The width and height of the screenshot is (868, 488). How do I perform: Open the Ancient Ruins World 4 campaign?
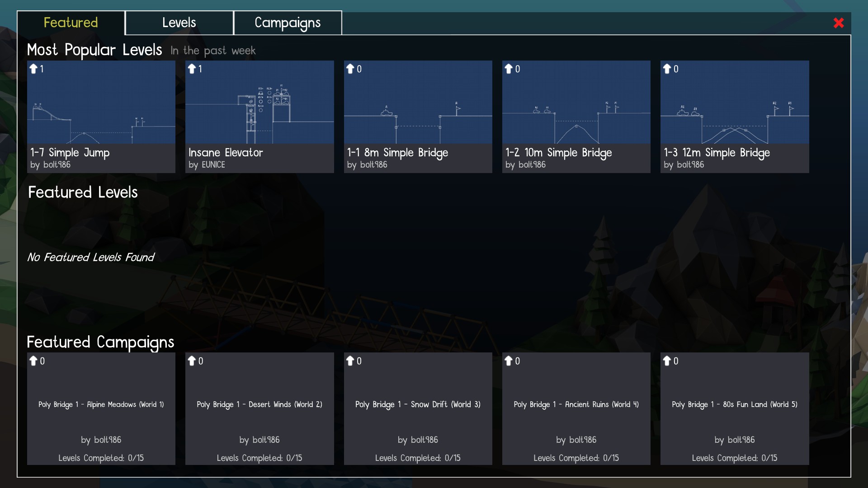point(576,408)
